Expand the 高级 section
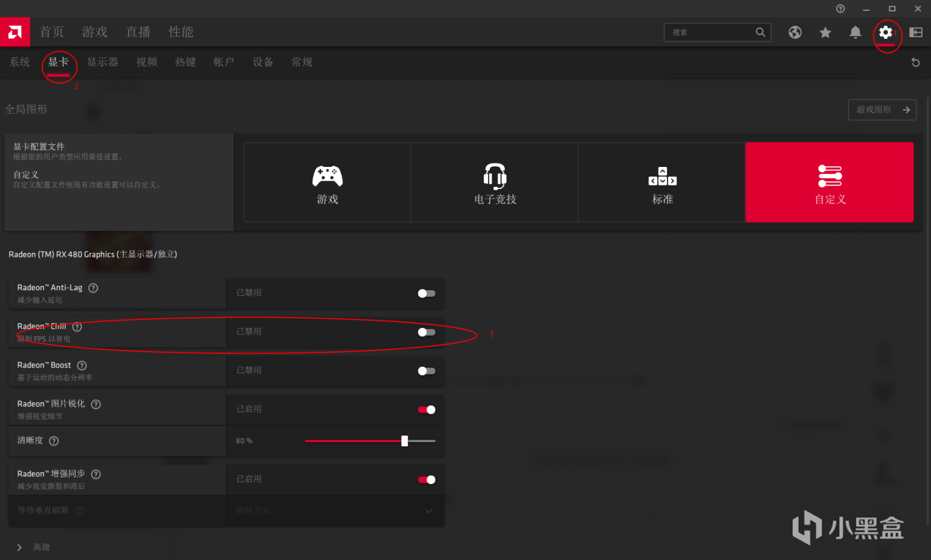 tap(33, 547)
